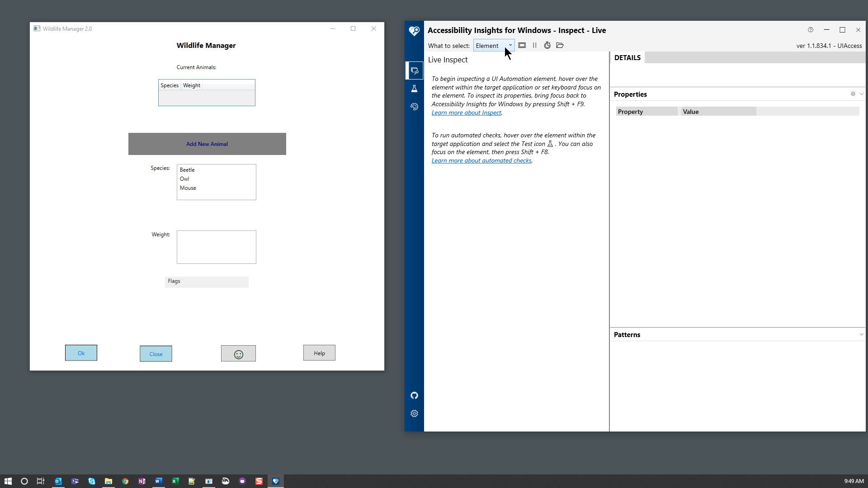Image resolution: width=868 pixels, height=488 pixels.
Task: Select Owl in the Species list
Action: (216, 179)
